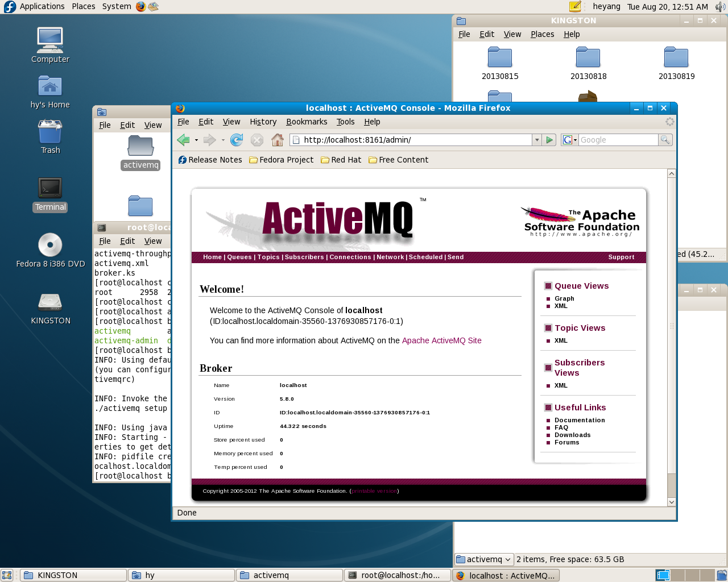Open the forward button history dropdown arrow
The image size is (728, 582).
point(223,140)
